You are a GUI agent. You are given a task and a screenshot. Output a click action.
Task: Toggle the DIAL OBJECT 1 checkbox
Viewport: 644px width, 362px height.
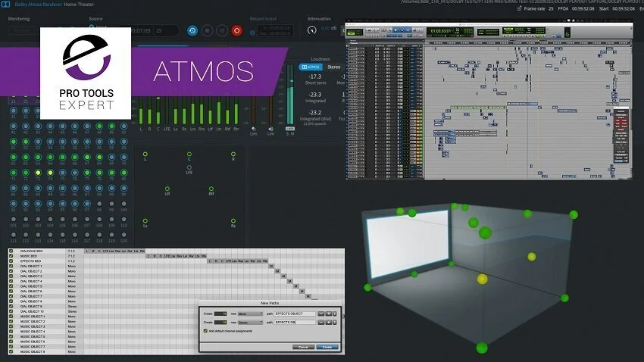[11, 266]
